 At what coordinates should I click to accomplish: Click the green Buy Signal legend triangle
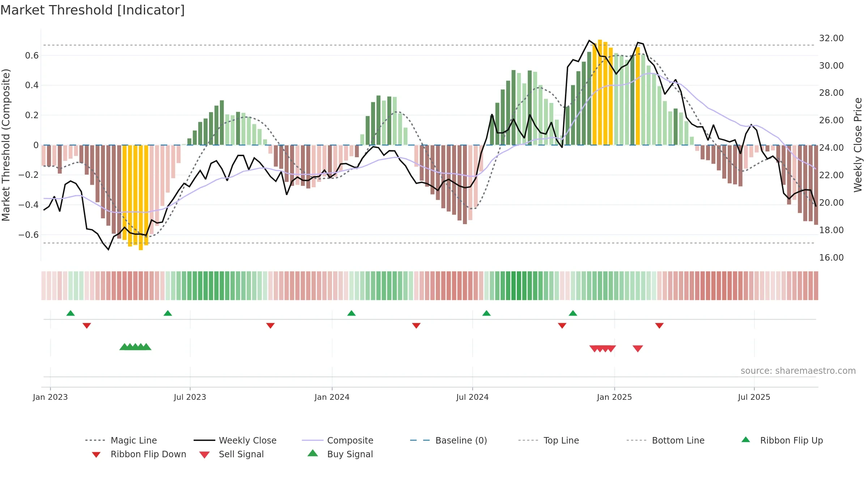pyautogui.click(x=313, y=453)
